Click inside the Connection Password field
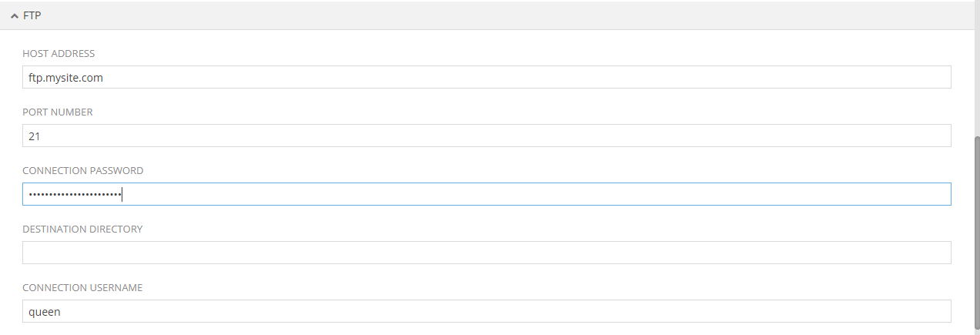The image size is (980, 335). [x=487, y=194]
